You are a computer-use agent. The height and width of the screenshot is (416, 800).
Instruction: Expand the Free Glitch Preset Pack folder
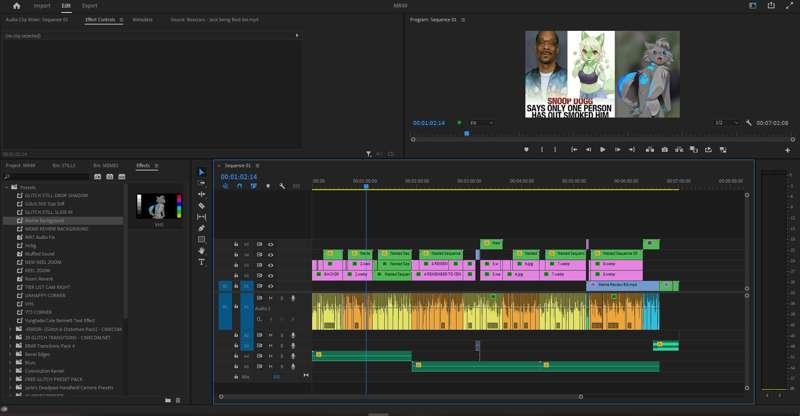pos(11,379)
